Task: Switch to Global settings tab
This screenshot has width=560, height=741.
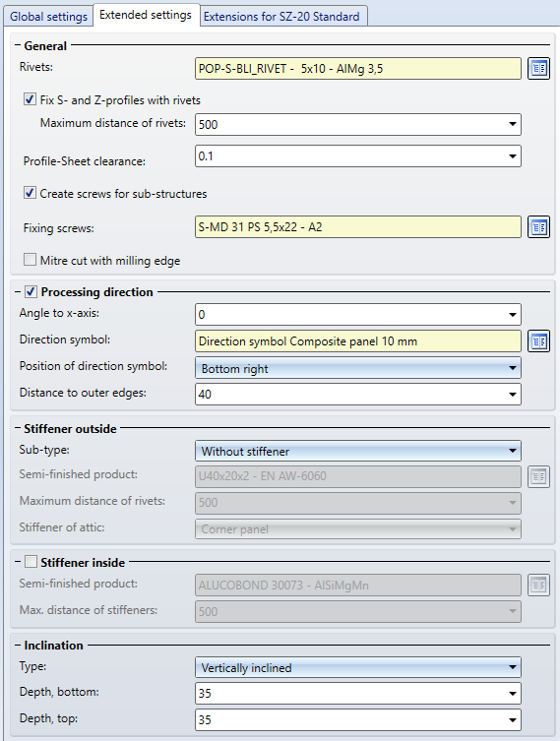Action: pyautogui.click(x=48, y=17)
